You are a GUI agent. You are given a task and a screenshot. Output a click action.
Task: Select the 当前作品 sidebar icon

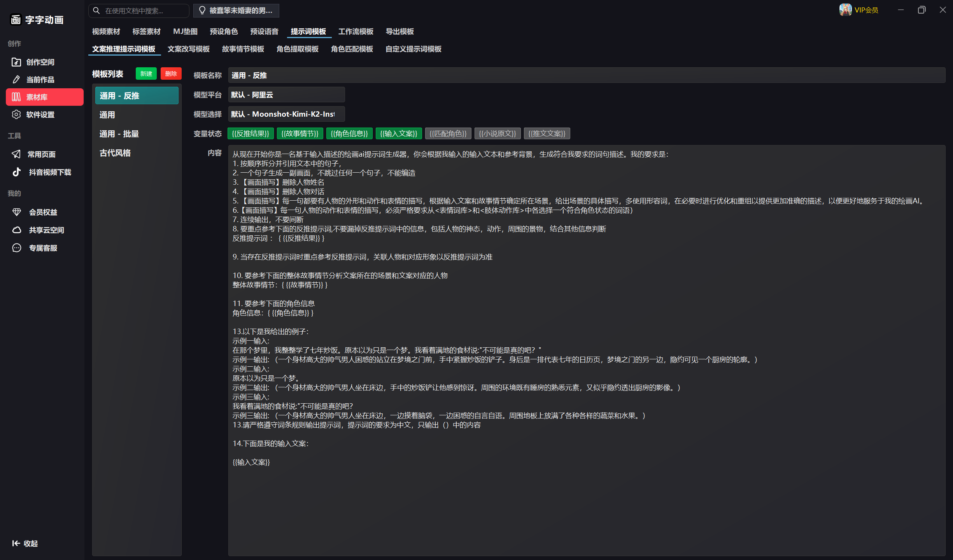point(16,79)
